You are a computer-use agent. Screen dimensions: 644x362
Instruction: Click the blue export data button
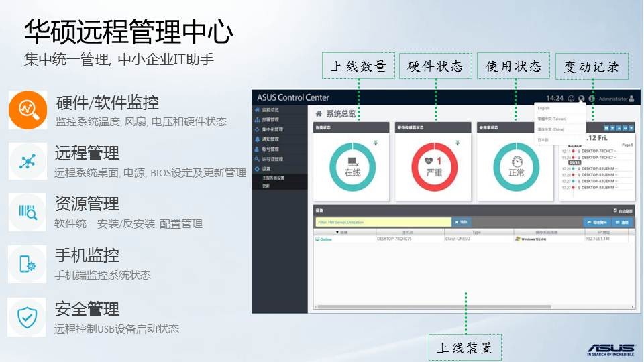point(597,222)
